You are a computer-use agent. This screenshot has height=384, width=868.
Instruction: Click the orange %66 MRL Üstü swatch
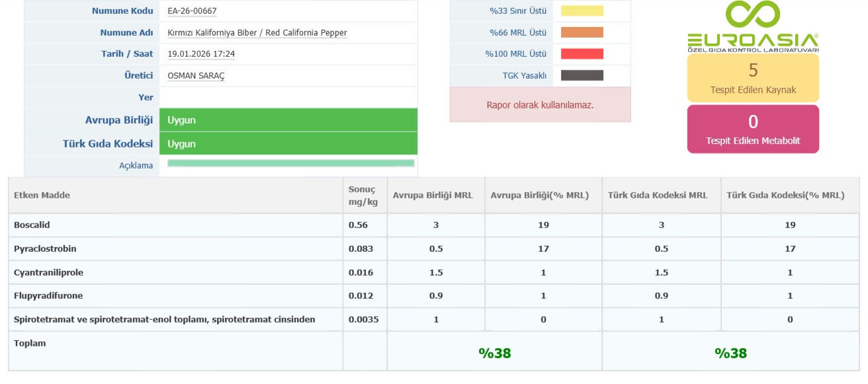point(582,32)
